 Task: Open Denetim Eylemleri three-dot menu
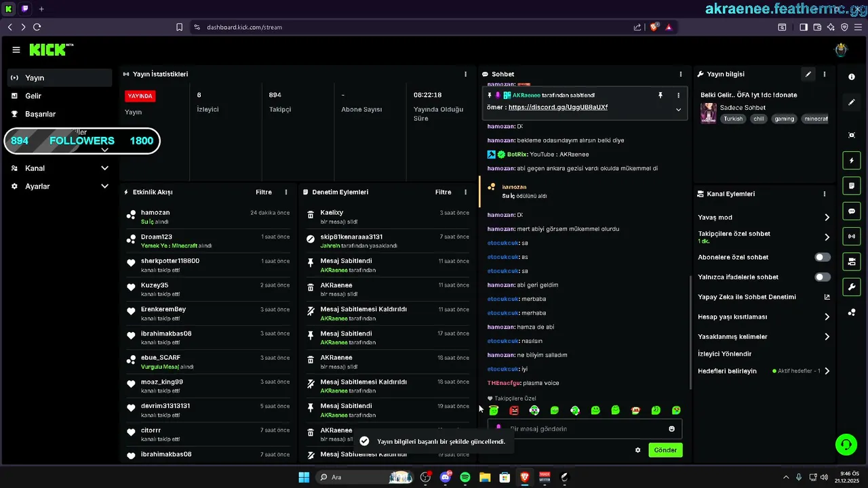point(465,192)
